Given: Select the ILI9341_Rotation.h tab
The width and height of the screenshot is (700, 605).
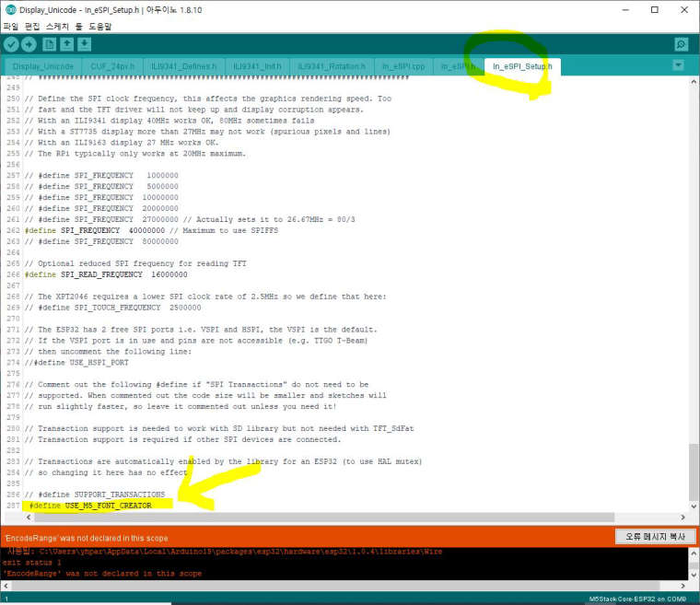Looking at the screenshot, I should click(332, 66).
